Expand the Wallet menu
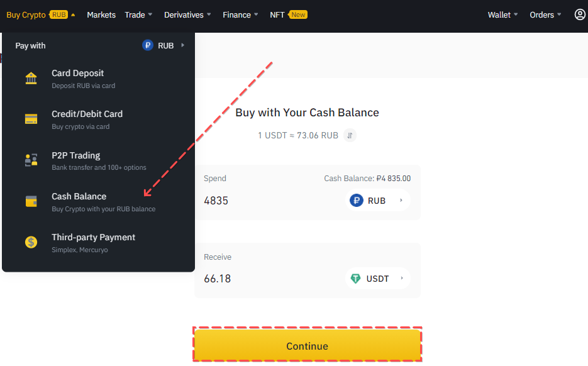 pyautogui.click(x=503, y=14)
